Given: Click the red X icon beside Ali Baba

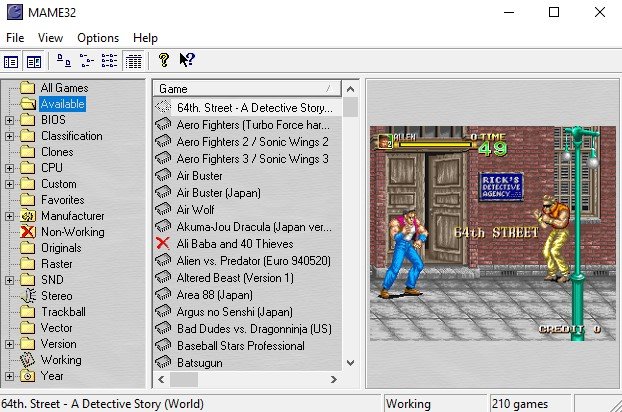Looking at the screenshot, I should coord(163,243).
